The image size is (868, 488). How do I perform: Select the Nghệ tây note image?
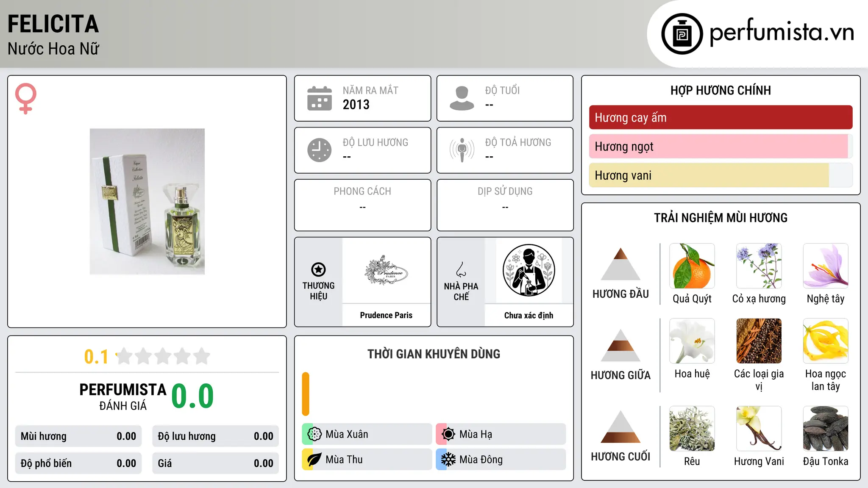pyautogui.click(x=826, y=266)
